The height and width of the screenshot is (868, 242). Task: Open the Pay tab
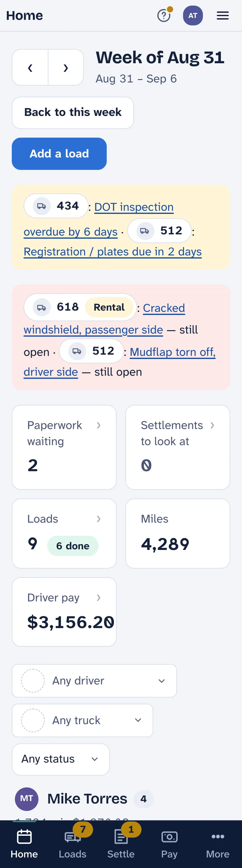(x=169, y=844)
